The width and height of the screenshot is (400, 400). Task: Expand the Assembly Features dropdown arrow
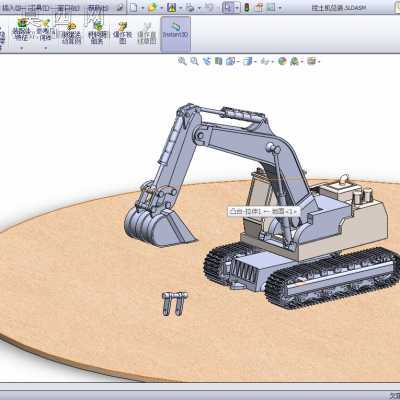22,48
